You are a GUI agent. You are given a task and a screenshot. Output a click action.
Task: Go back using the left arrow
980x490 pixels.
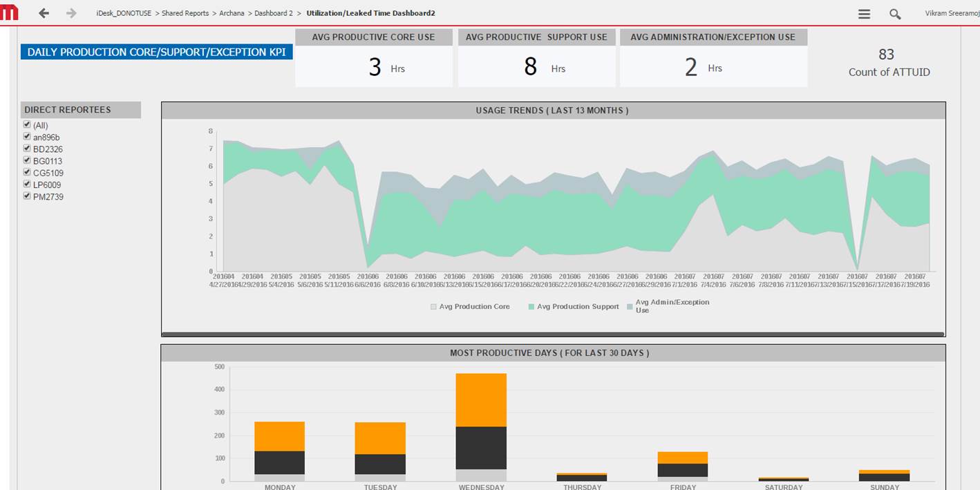(44, 13)
